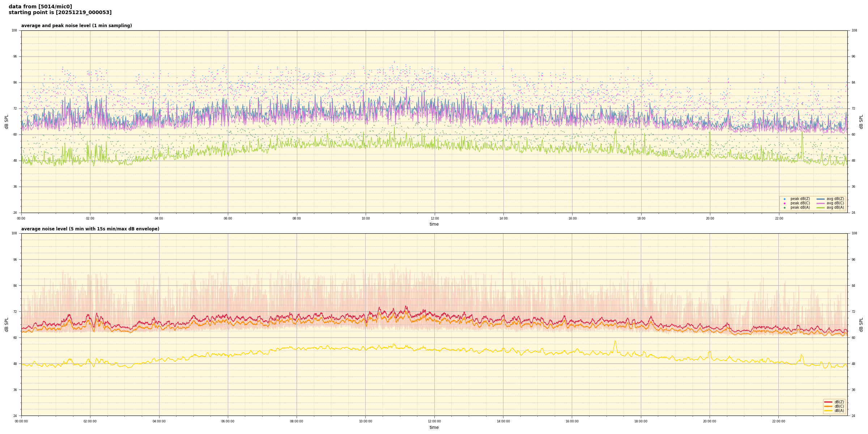Image resolution: width=868 pixels, height=434 pixels.
Task: Select avg dB(Z) legend line in top chart
Action: coord(821,199)
